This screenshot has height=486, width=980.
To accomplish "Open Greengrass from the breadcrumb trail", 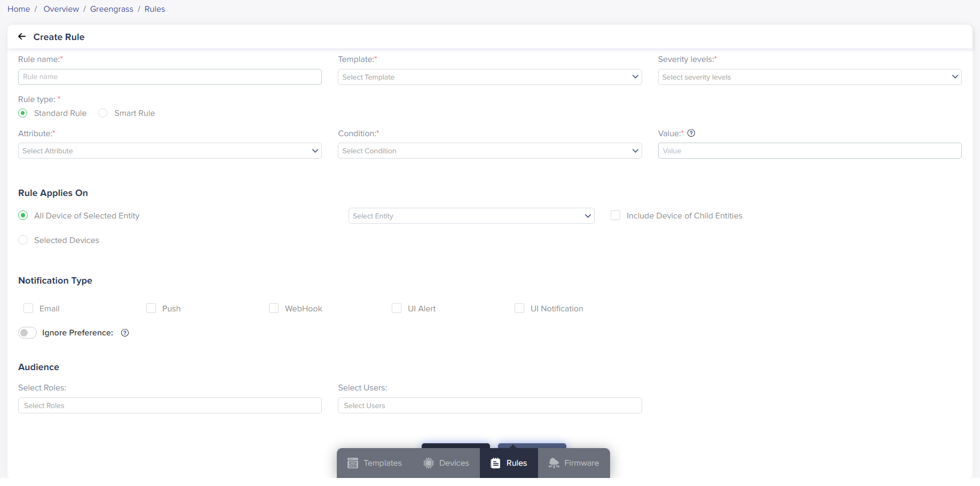I will [112, 9].
